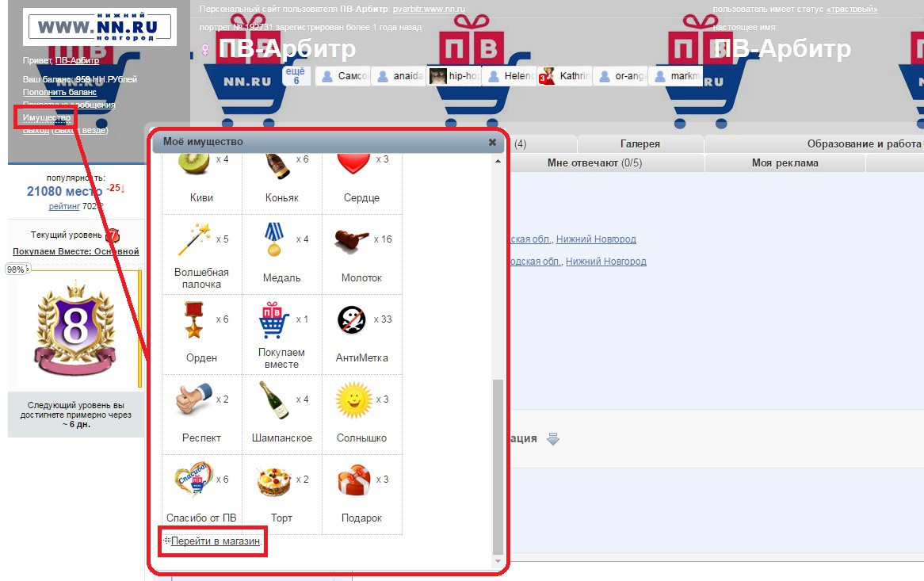The width and height of the screenshot is (924, 581).
Task: Select the Респект thumbs-up icon
Action: (194, 399)
